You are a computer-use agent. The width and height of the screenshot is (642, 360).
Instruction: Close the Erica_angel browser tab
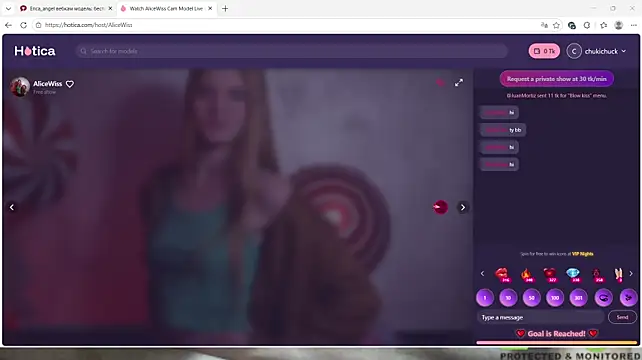click(x=110, y=8)
